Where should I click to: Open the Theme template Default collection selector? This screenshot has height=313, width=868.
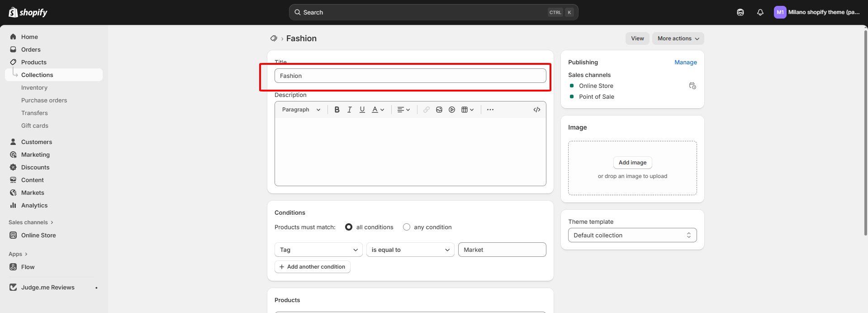coord(632,235)
